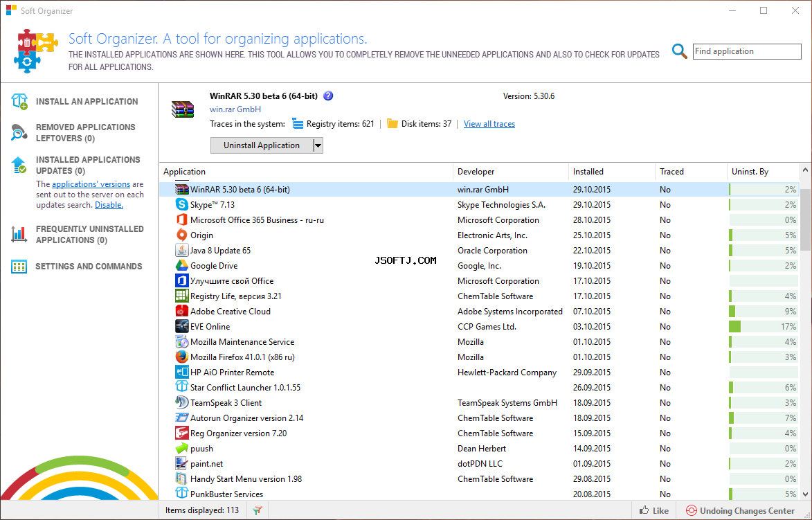This screenshot has height=520, width=812.
Task: Click the Skype icon in the list
Action: 182,204
